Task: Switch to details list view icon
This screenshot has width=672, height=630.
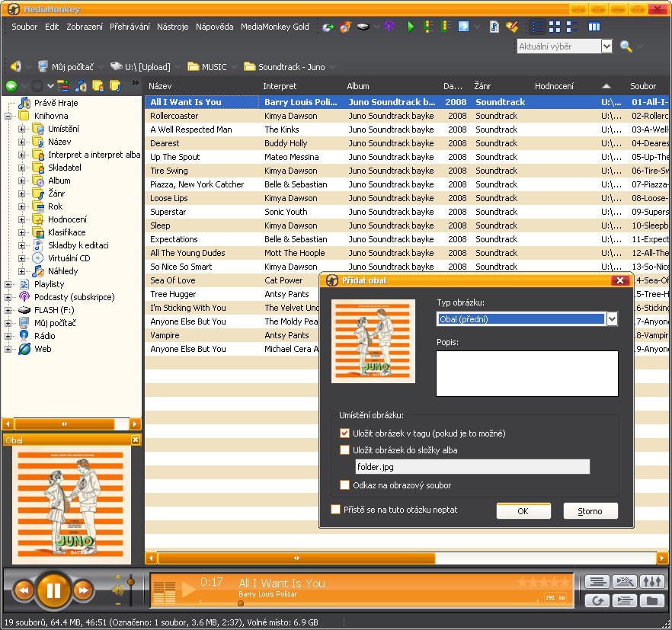Action: pos(537,27)
